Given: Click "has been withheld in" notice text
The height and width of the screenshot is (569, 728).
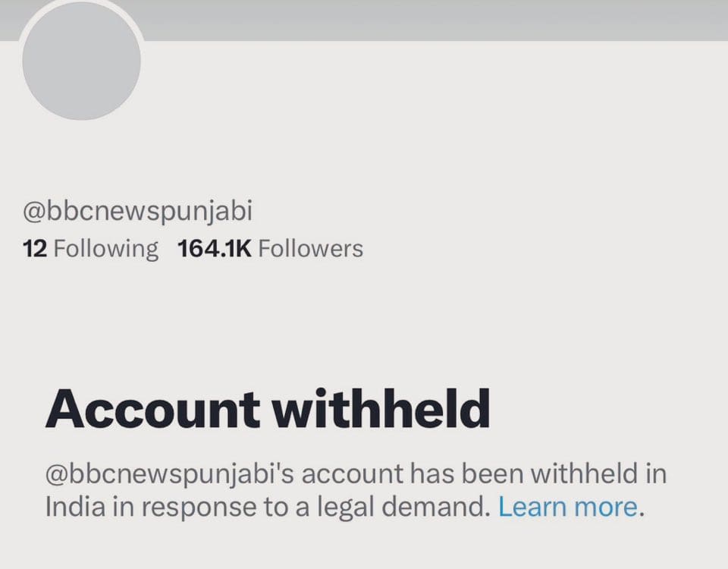Looking at the screenshot, I should click(x=538, y=474).
